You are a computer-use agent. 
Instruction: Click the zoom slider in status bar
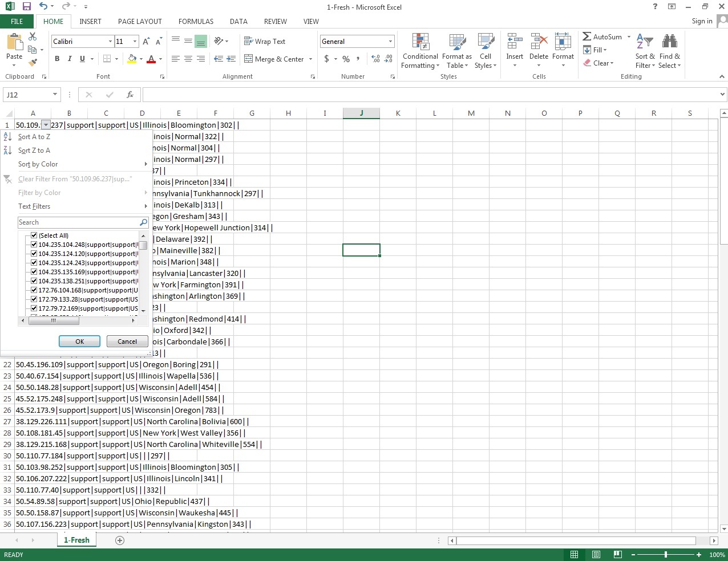[665, 555]
